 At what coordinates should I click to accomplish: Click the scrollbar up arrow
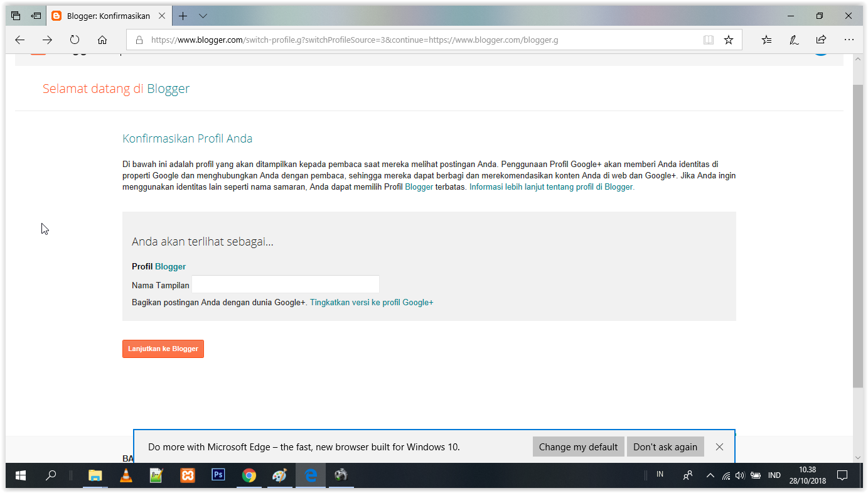click(x=858, y=58)
